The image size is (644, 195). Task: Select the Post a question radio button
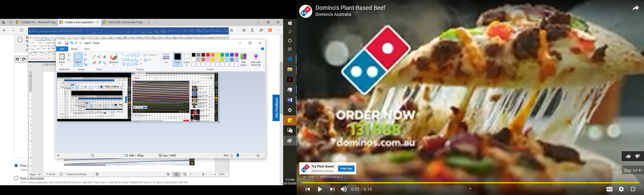(16, 165)
